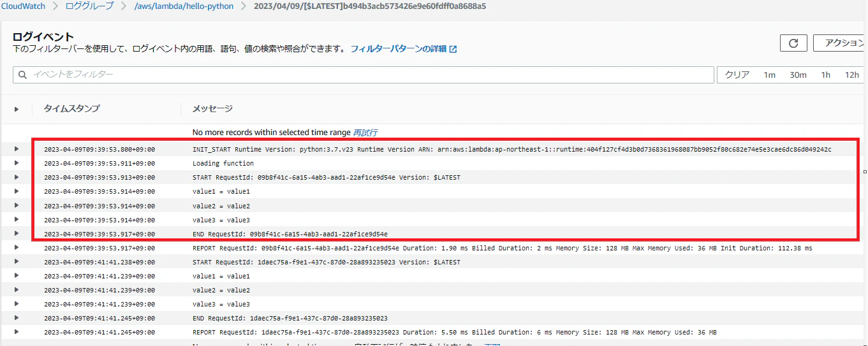
Task: Select timestamp 2023-04-09T09:39:53.913+09:00
Action: [x=99, y=177]
